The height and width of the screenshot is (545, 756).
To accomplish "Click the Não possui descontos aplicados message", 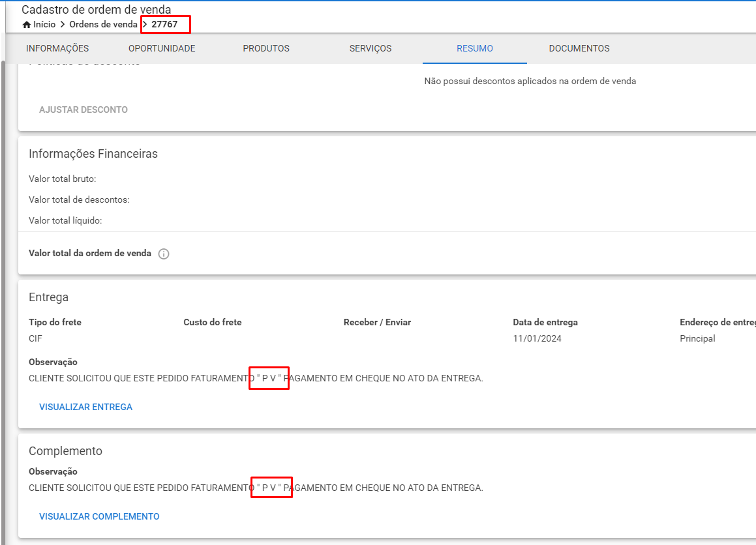I will (x=530, y=81).
